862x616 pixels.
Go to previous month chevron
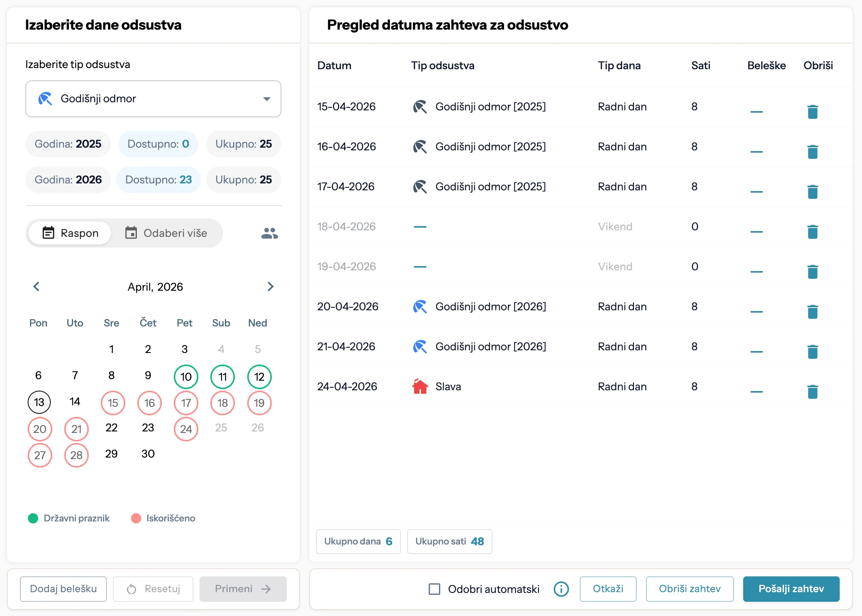pyautogui.click(x=37, y=286)
